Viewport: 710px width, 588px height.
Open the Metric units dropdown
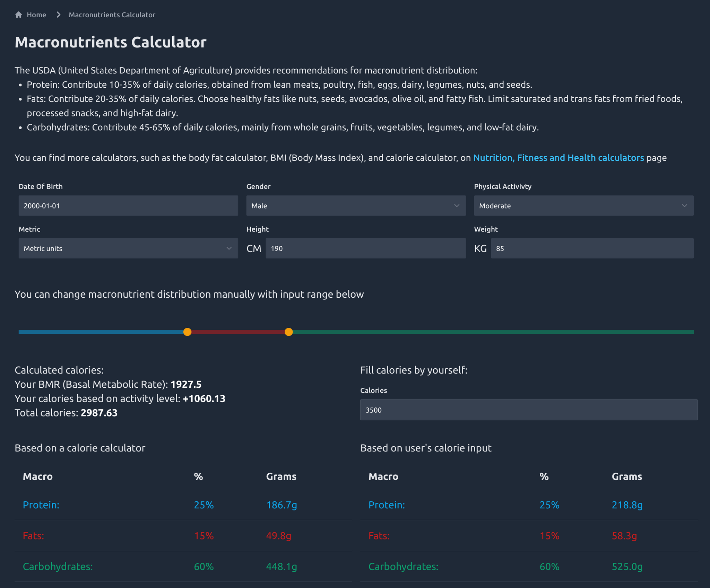pos(128,248)
